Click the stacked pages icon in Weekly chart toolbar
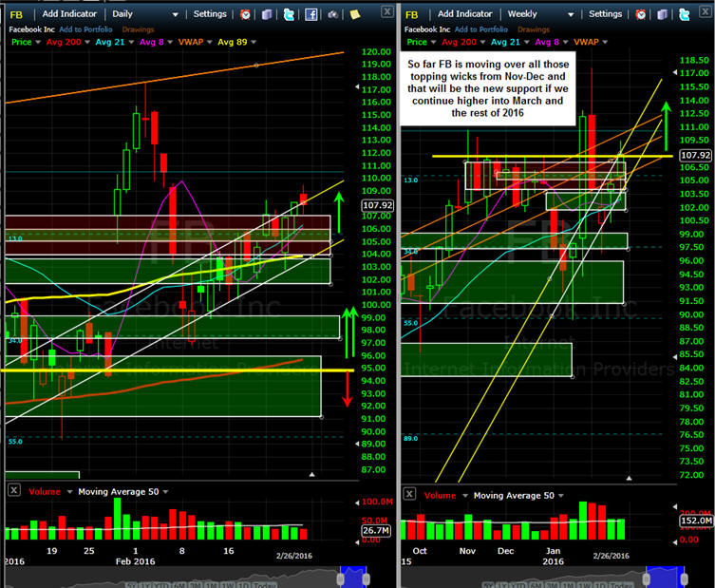Image resolution: width=715 pixels, height=588 pixels. tap(662, 14)
